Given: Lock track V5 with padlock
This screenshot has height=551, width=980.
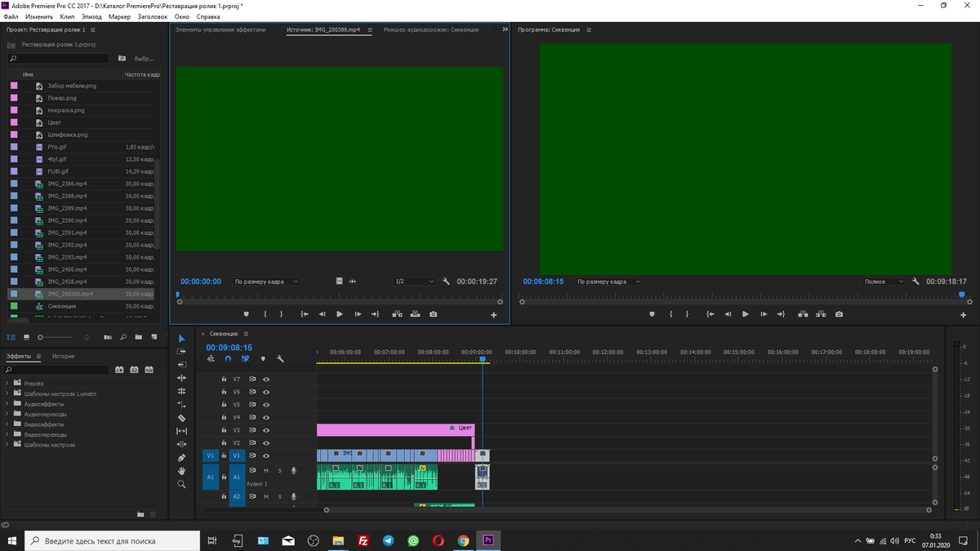Looking at the screenshot, I should tap(224, 405).
